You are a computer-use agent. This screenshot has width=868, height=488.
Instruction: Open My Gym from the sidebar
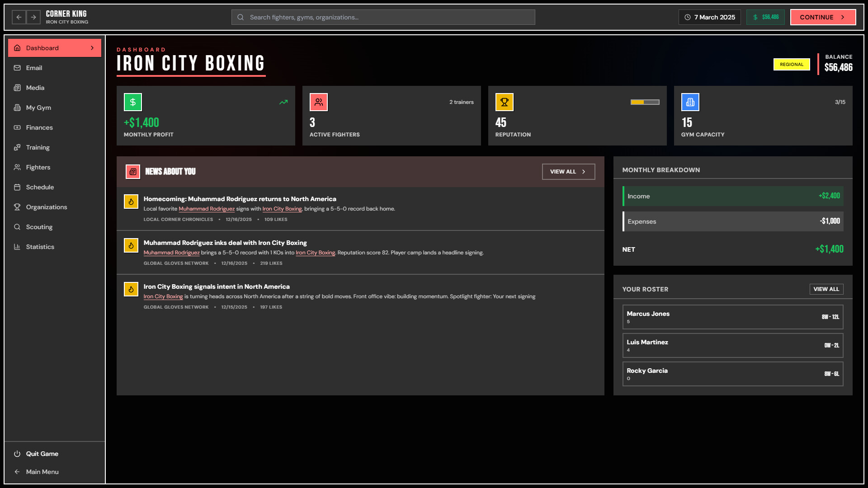pos(38,108)
